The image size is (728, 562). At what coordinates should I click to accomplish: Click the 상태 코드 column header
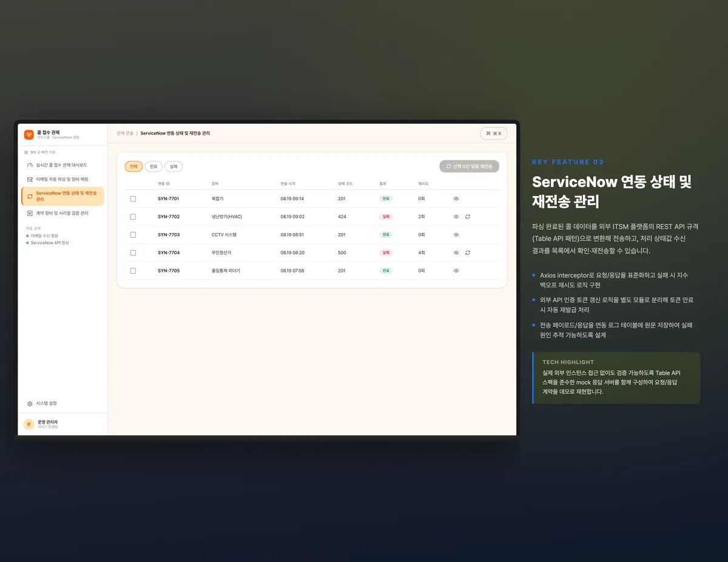[345, 183]
